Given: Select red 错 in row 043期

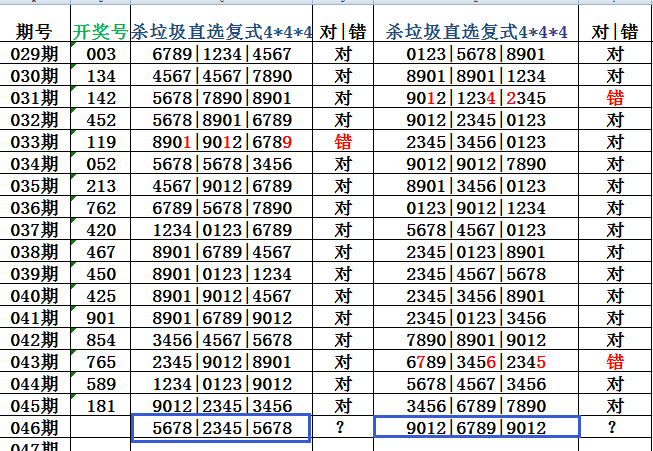Looking at the screenshot, I should 615,362.
